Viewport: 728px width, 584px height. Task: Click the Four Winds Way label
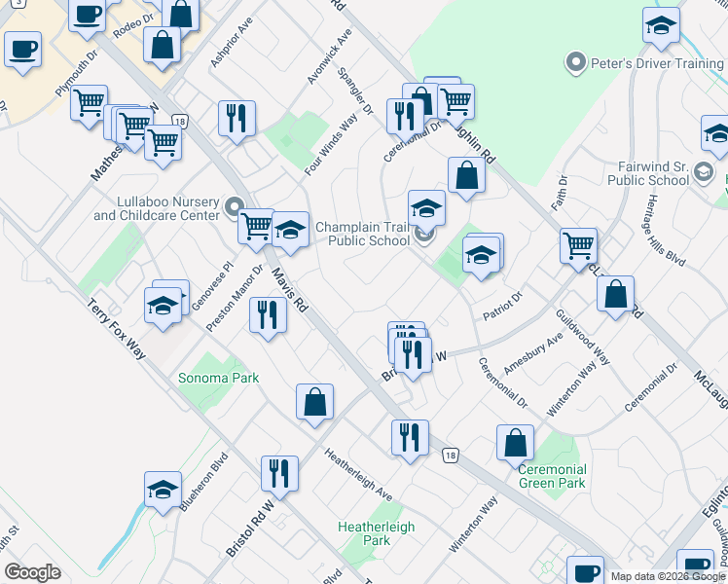pyautogui.click(x=331, y=145)
